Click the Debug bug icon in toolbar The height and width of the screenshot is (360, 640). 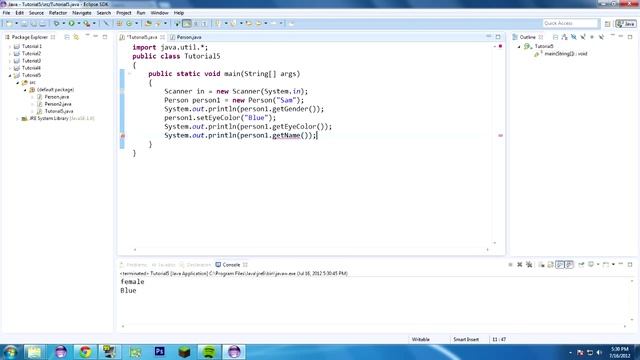(x=56, y=23)
